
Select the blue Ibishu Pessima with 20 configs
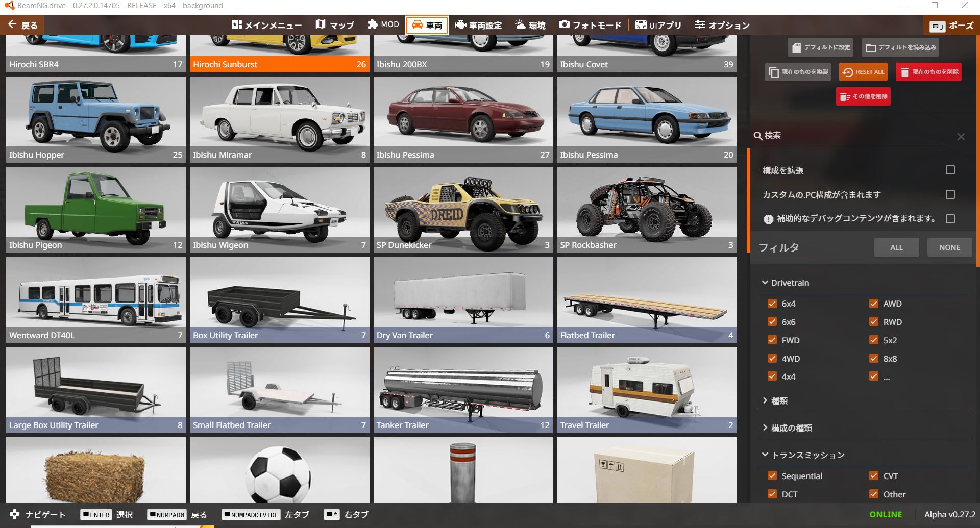pos(647,119)
